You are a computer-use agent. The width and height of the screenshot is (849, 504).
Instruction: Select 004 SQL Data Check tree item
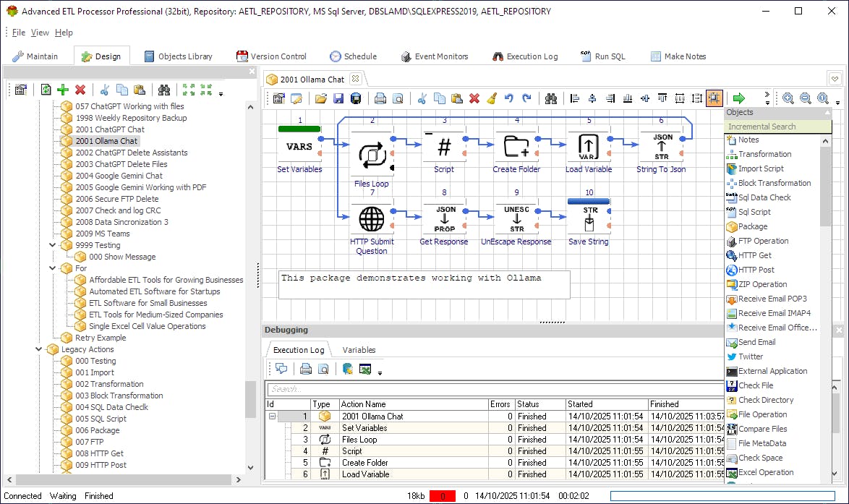pos(111,407)
